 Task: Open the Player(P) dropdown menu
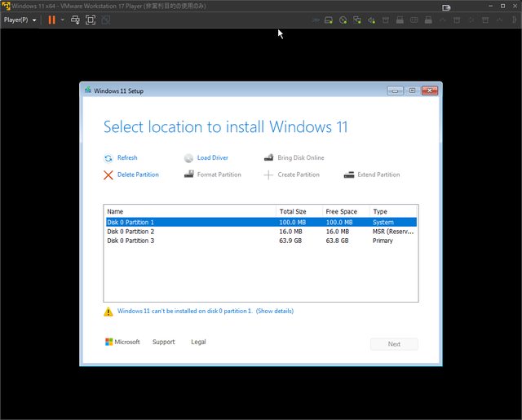coord(20,20)
